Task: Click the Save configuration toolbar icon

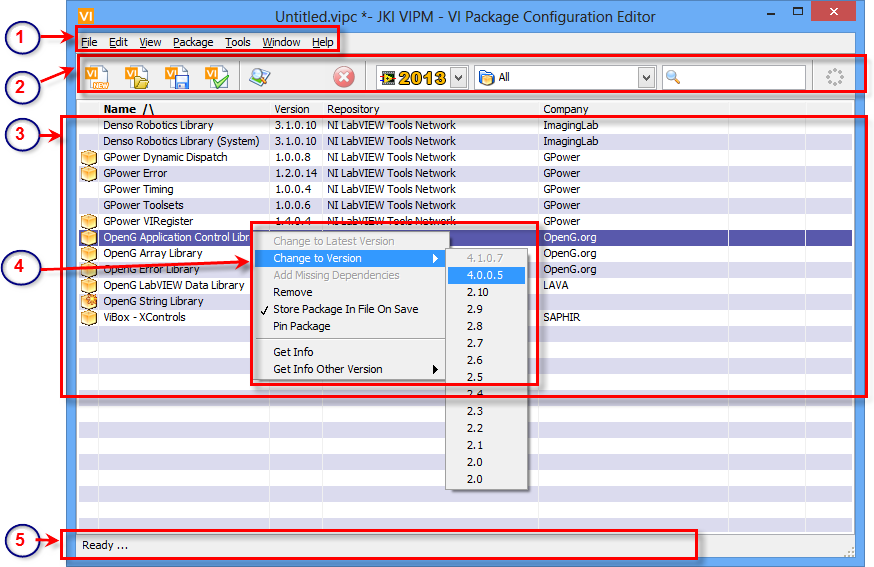Action: click(x=177, y=77)
